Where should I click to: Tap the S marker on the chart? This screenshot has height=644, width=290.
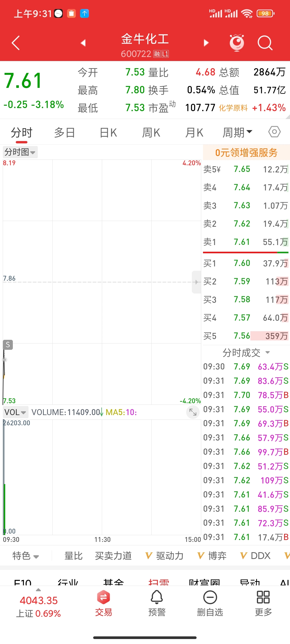8,345
